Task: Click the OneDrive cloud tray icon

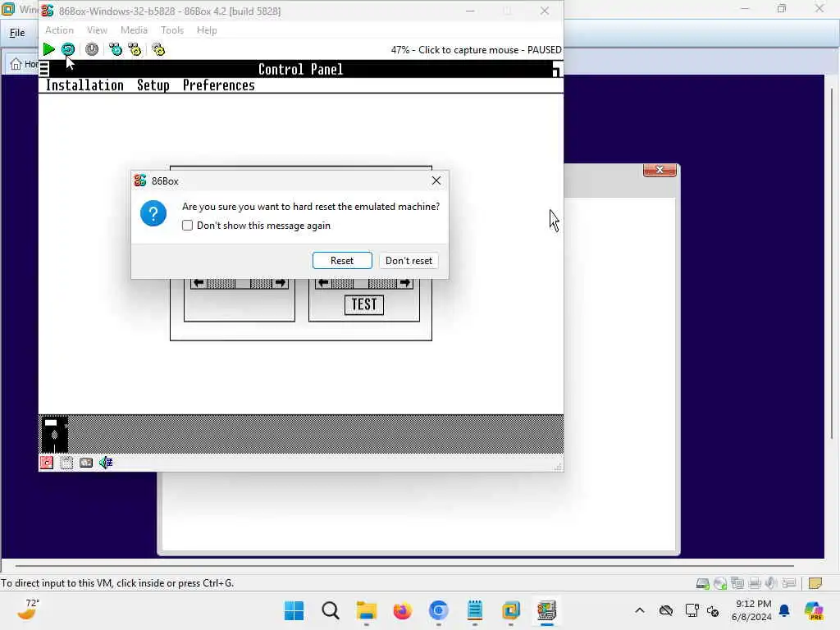Action: click(666, 610)
